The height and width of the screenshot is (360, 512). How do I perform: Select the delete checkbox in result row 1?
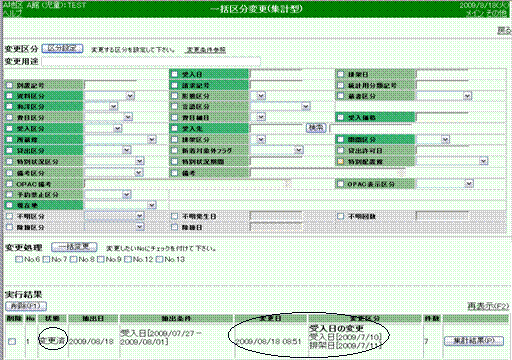coord(12,341)
